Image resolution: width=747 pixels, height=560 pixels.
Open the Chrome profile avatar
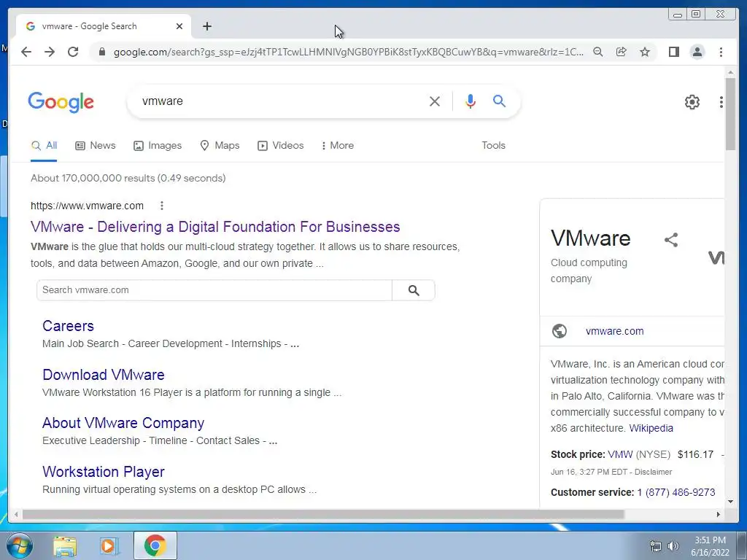pos(697,52)
